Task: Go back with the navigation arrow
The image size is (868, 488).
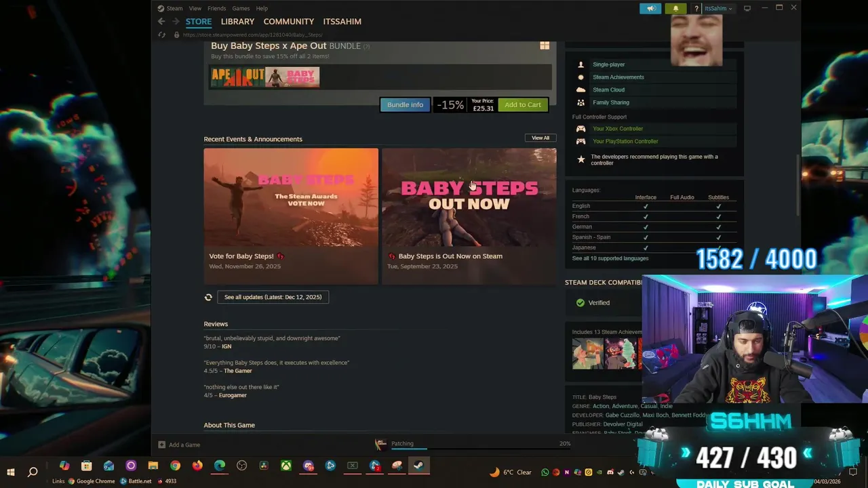Action: pyautogui.click(x=161, y=22)
